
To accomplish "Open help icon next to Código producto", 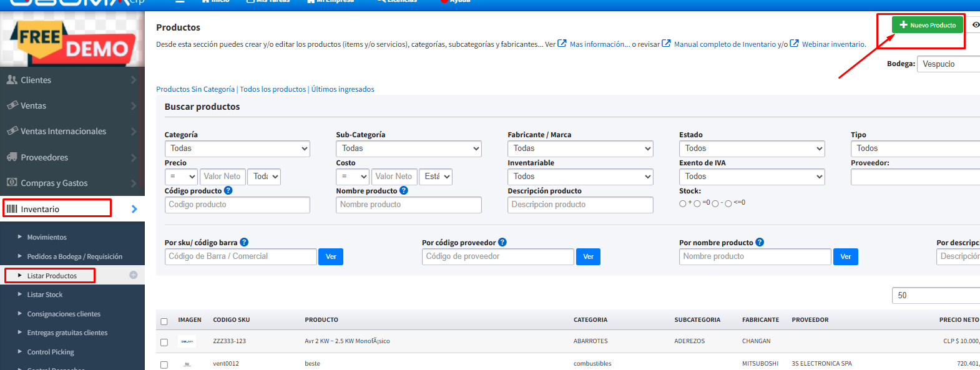I will [x=228, y=191].
